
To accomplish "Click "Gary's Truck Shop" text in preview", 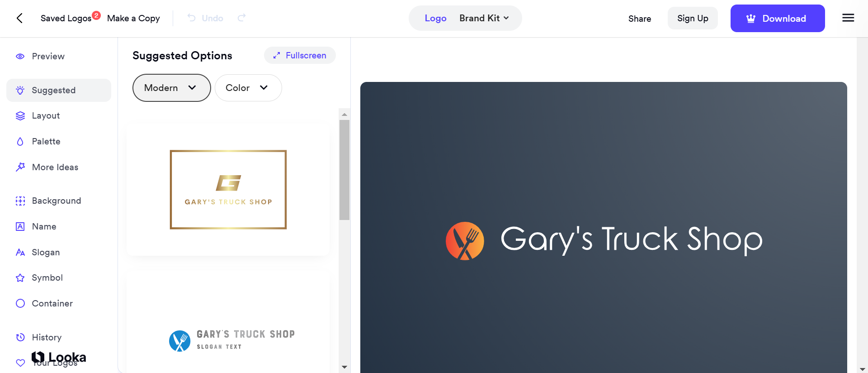I will point(632,240).
